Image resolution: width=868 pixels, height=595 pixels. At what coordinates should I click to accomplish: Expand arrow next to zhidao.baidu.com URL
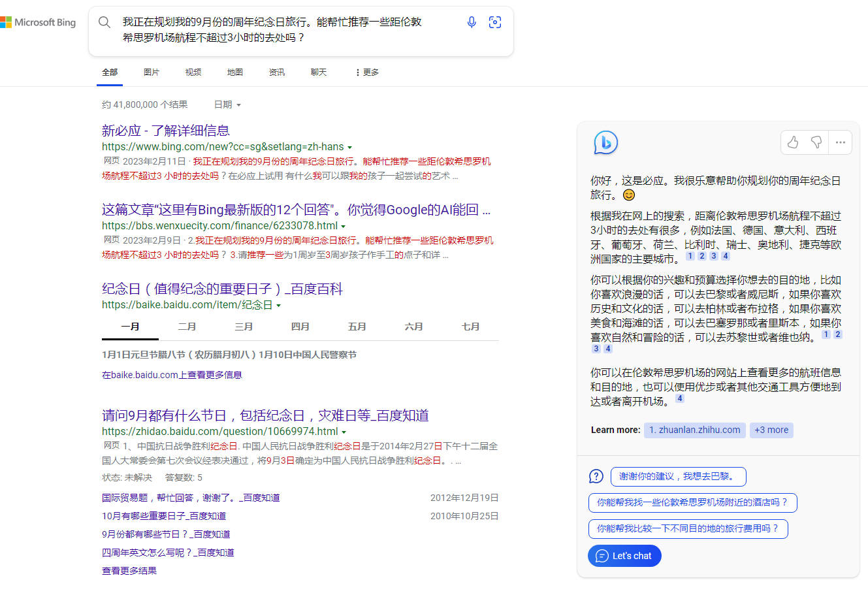pyautogui.click(x=344, y=432)
